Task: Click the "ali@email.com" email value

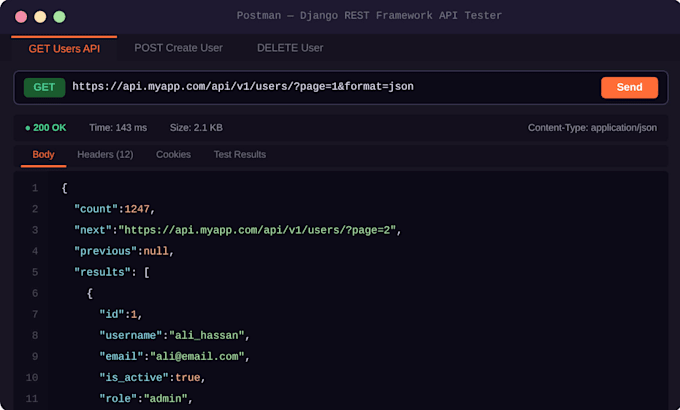Action: pyautogui.click(x=197, y=356)
